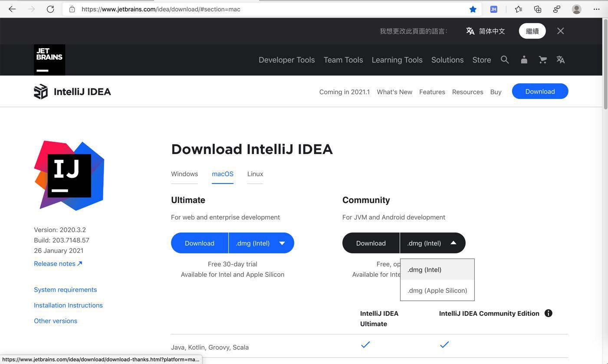Open Solutions menu
This screenshot has height=364, width=608.
click(447, 60)
